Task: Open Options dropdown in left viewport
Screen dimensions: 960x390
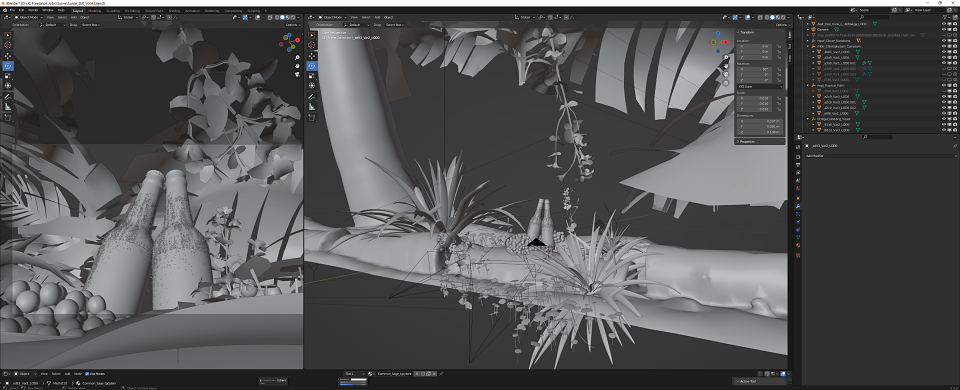Action: pyautogui.click(x=293, y=24)
